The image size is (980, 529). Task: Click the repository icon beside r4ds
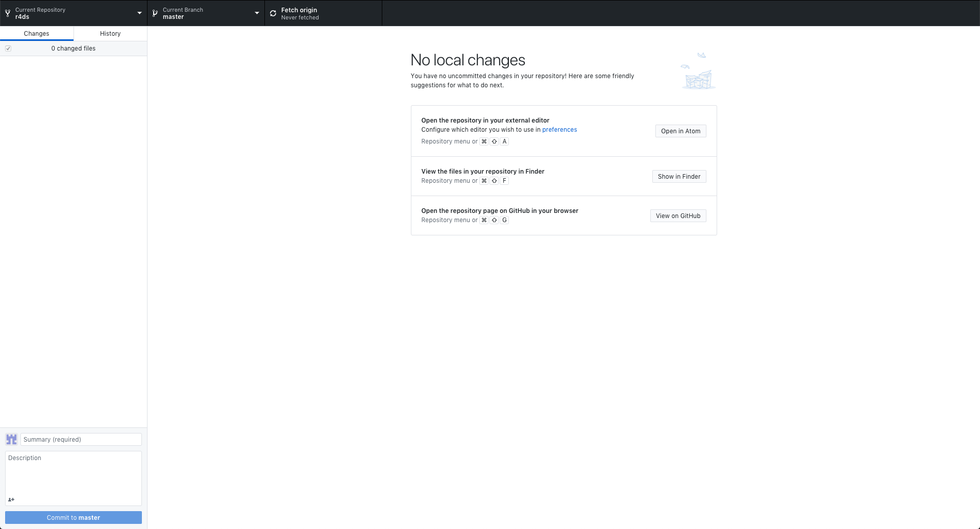(8, 13)
